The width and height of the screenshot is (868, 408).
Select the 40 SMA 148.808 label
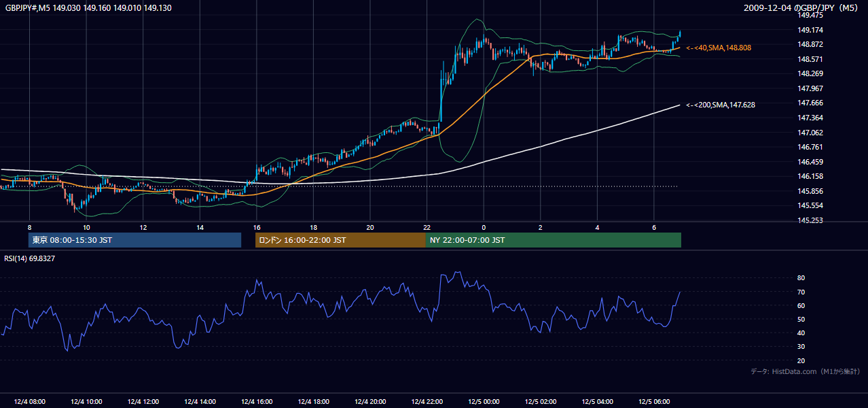pos(718,48)
